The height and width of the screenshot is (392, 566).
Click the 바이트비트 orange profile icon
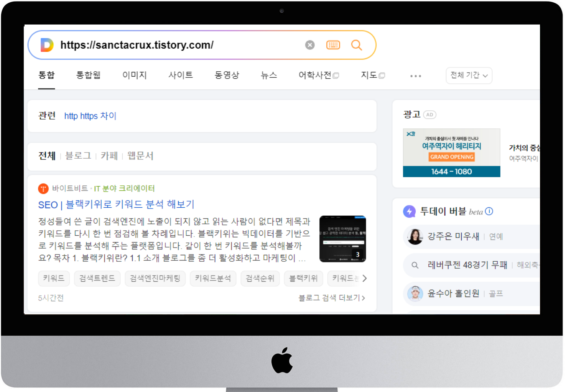click(43, 189)
